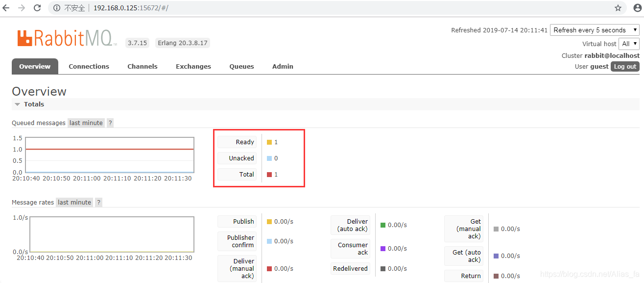Click the gray Get manual ack swatch
This screenshot has height=283, width=644.
pos(496,229)
